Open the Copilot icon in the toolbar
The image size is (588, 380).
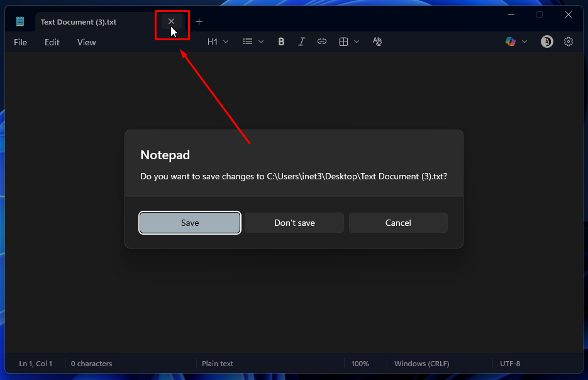[x=511, y=42]
